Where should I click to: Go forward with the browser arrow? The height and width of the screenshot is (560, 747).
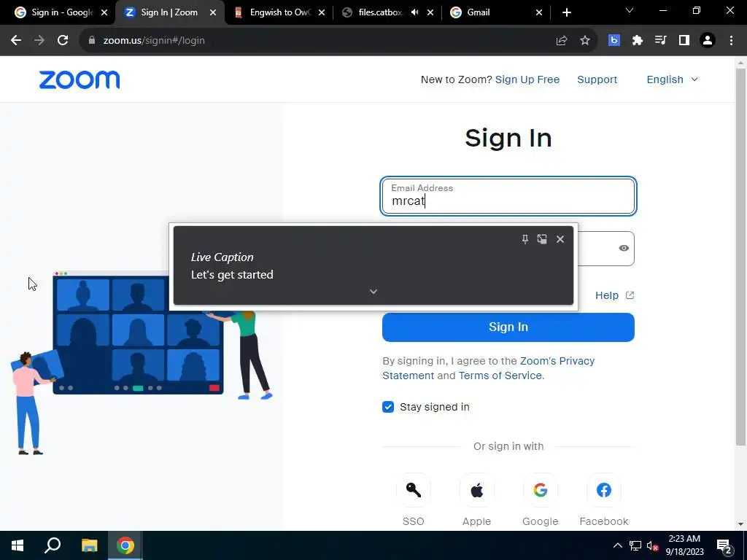coord(39,41)
